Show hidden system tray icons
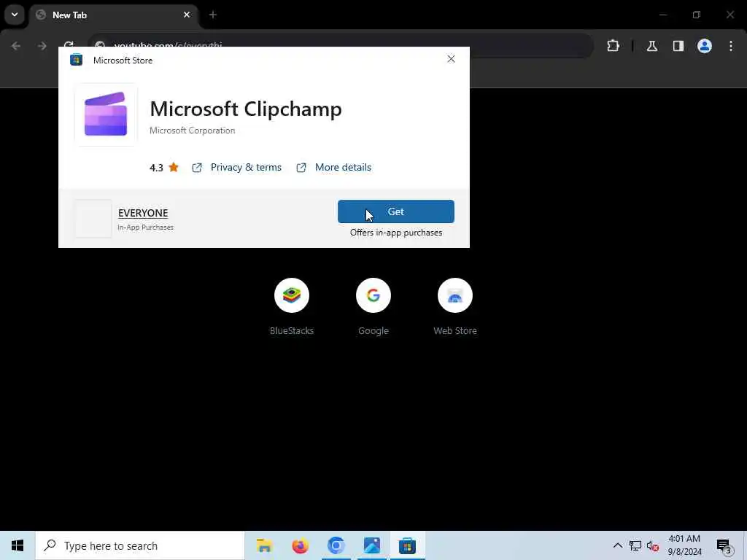Screen dimensions: 747x560 pos(617,545)
